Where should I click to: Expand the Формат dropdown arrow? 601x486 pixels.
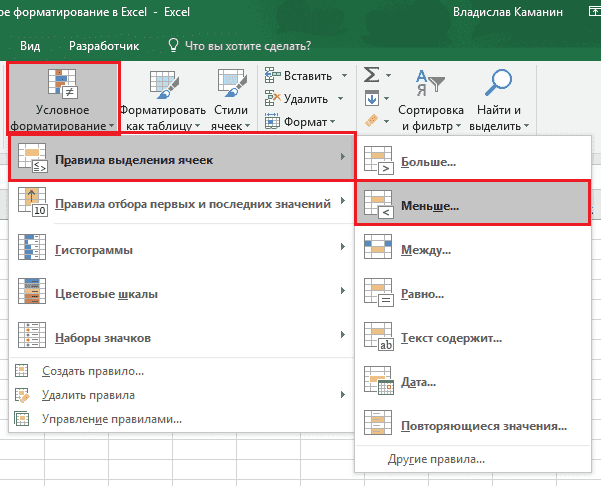pos(332,122)
